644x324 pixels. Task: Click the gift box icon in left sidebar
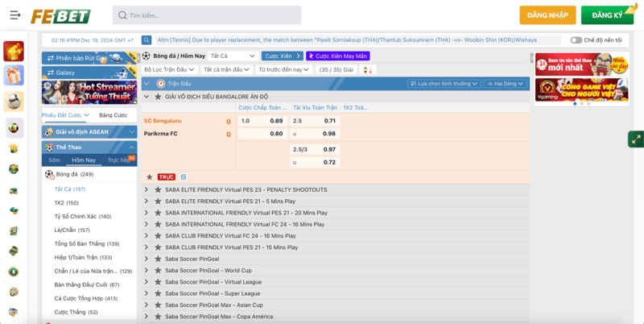(14, 76)
